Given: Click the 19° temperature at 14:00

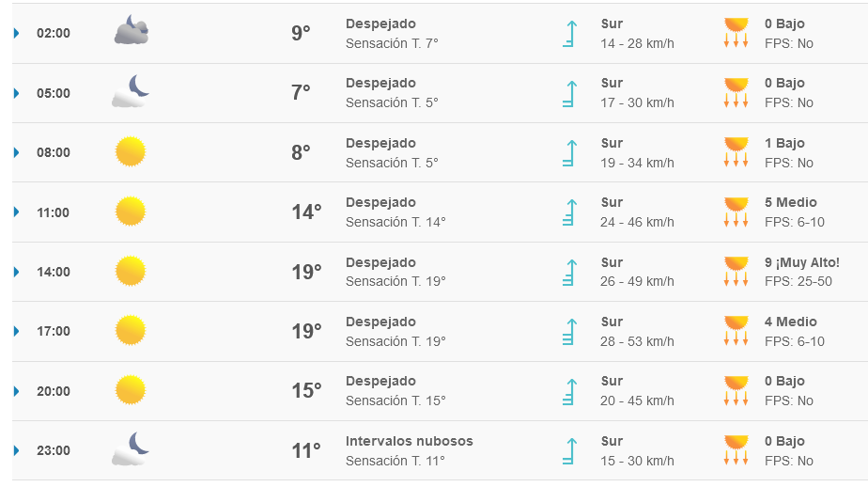Looking at the screenshot, I should 306,272.
